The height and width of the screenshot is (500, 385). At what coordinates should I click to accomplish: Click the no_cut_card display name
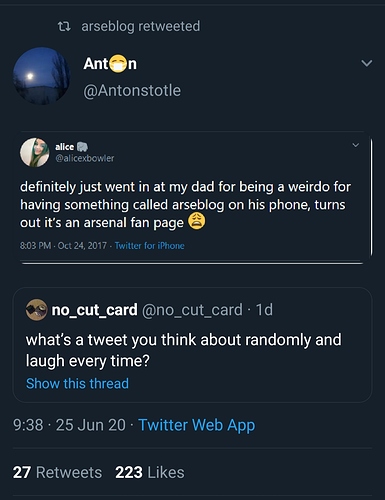tap(94, 310)
